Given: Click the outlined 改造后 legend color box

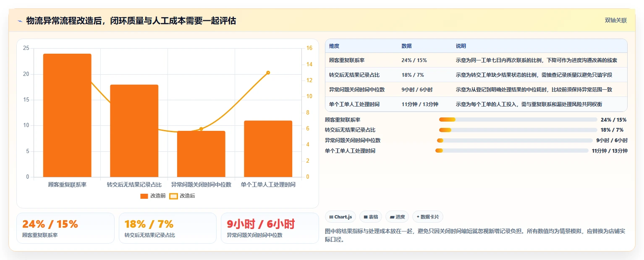Looking at the screenshot, I should point(173,196).
